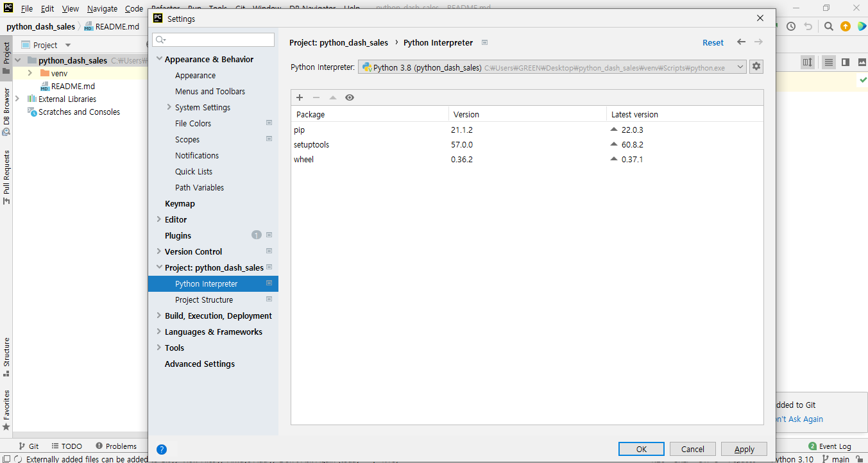Open the Scopes settings page
This screenshot has width=868, height=463.
click(x=187, y=139)
